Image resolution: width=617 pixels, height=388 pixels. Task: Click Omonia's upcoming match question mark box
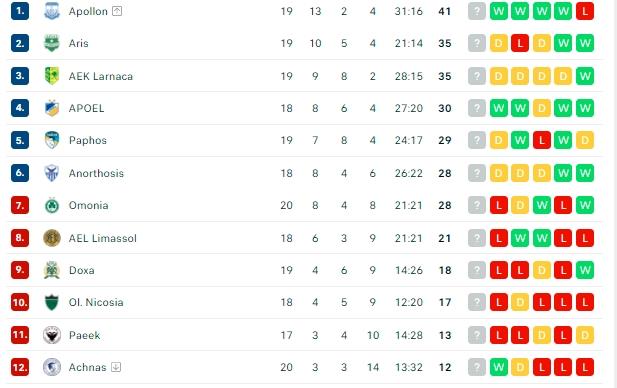click(477, 205)
